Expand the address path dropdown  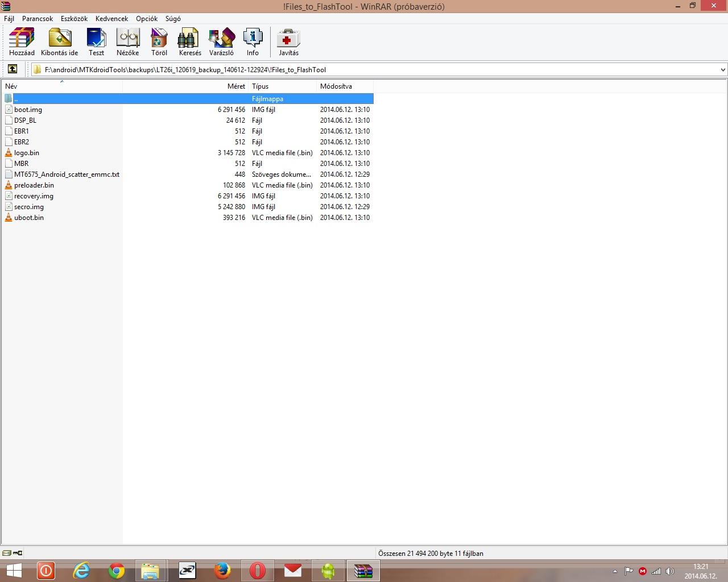click(x=723, y=69)
